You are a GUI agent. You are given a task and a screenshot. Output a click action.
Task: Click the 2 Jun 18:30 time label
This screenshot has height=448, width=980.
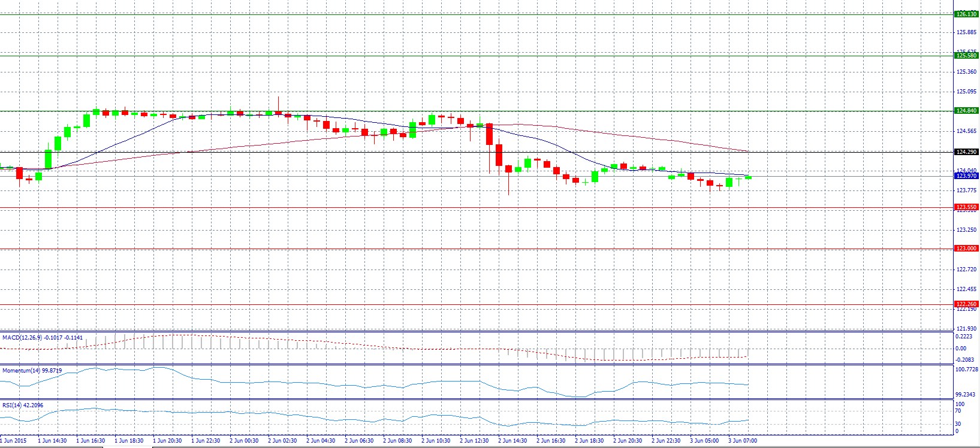[589, 441]
